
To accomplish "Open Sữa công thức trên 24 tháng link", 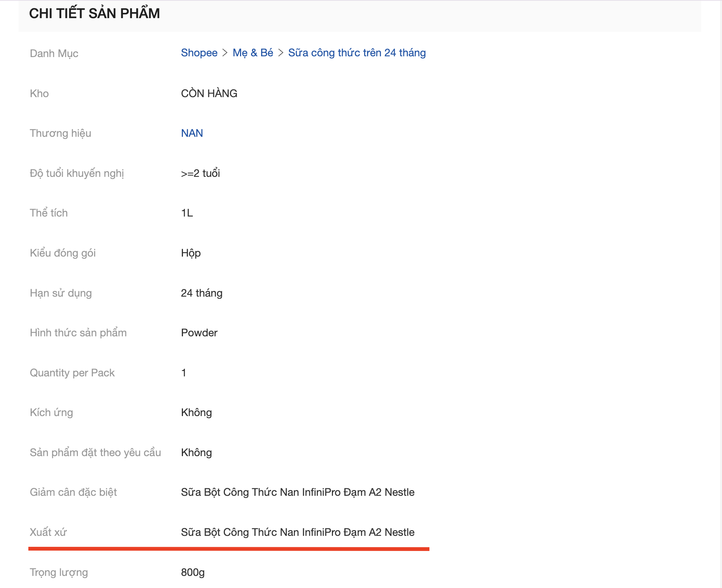I will coord(357,53).
